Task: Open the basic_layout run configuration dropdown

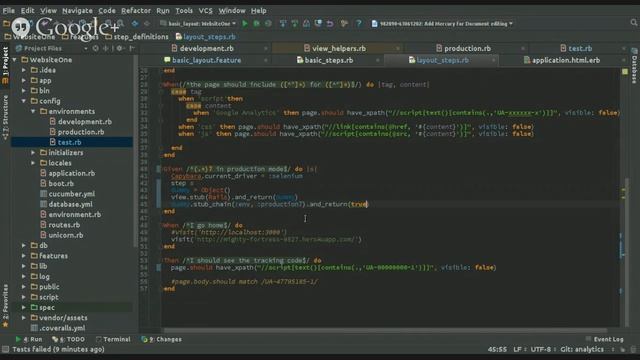Action: [198, 24]
